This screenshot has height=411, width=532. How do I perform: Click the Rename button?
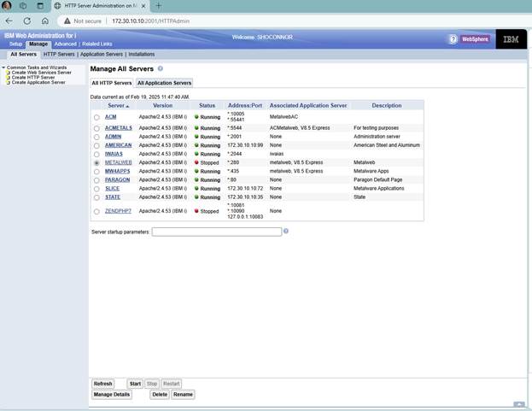coord(183,395)
